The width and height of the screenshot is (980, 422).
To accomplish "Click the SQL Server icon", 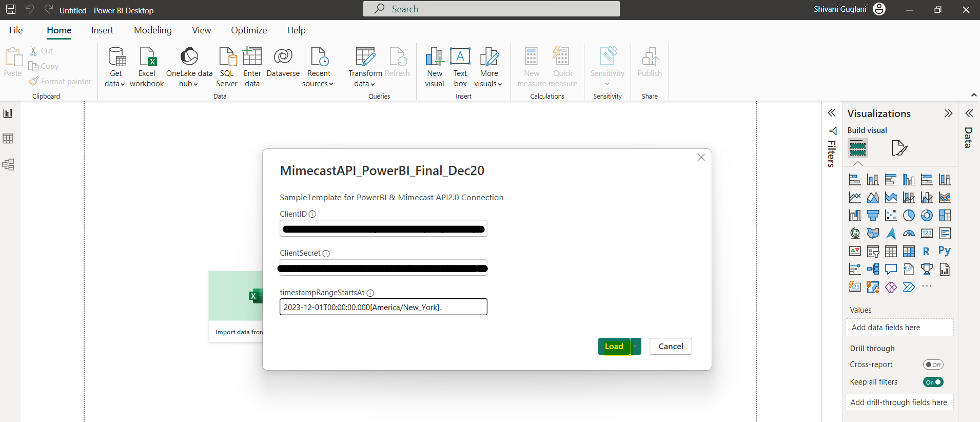I will pos(227,57).
